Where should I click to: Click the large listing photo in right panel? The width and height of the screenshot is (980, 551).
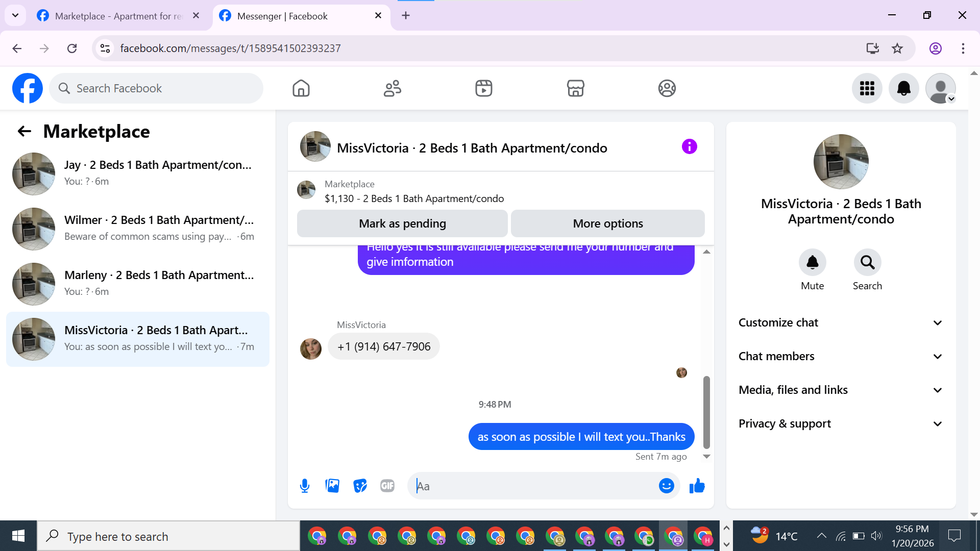tap(841, 162)
